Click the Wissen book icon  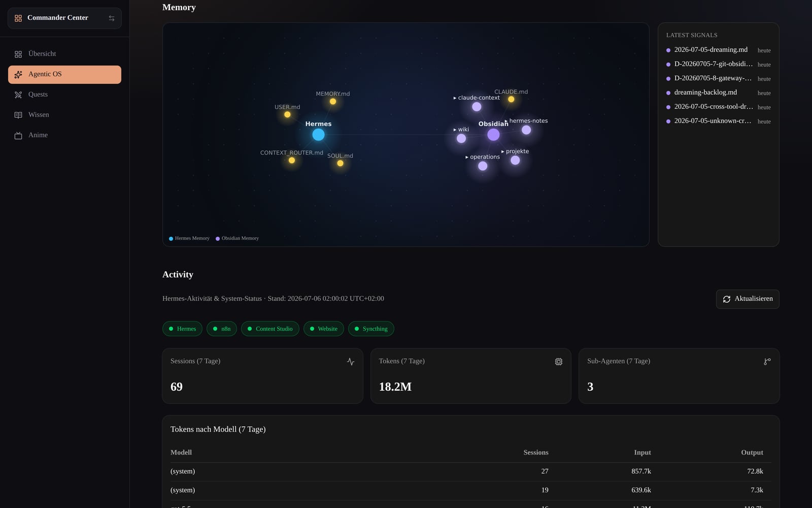(x=18, y=115)
